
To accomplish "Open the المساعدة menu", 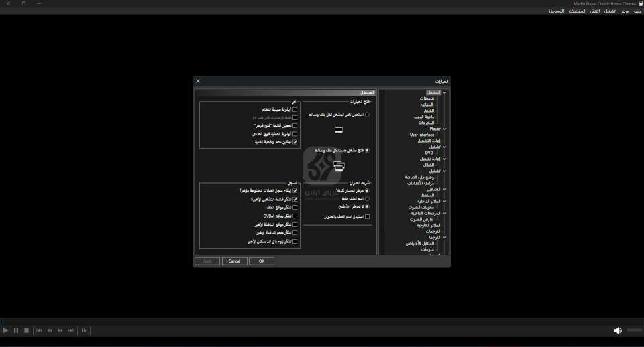I will [556, 11].
